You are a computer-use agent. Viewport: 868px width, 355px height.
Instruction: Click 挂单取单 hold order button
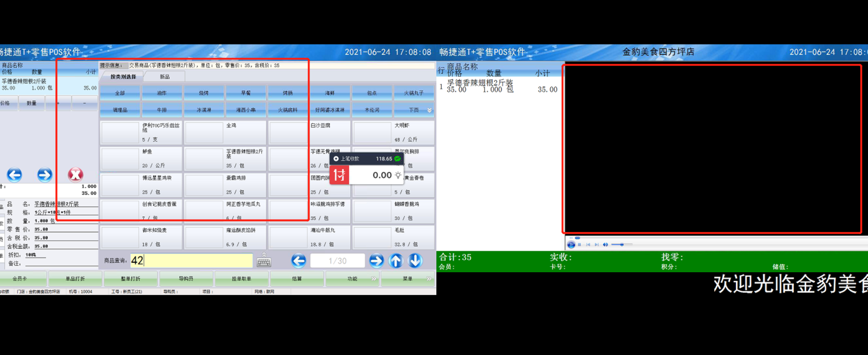tap(242, 279)
